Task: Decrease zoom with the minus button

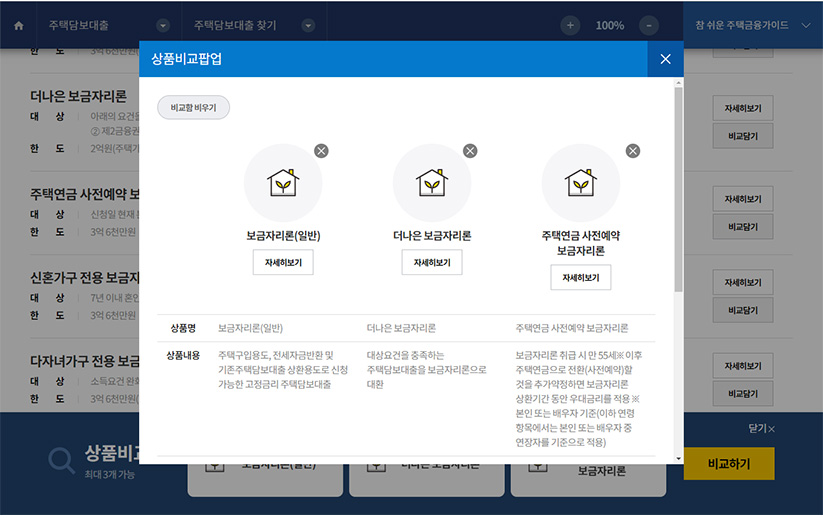Action: pyautogui.click(x=649, y=25)
